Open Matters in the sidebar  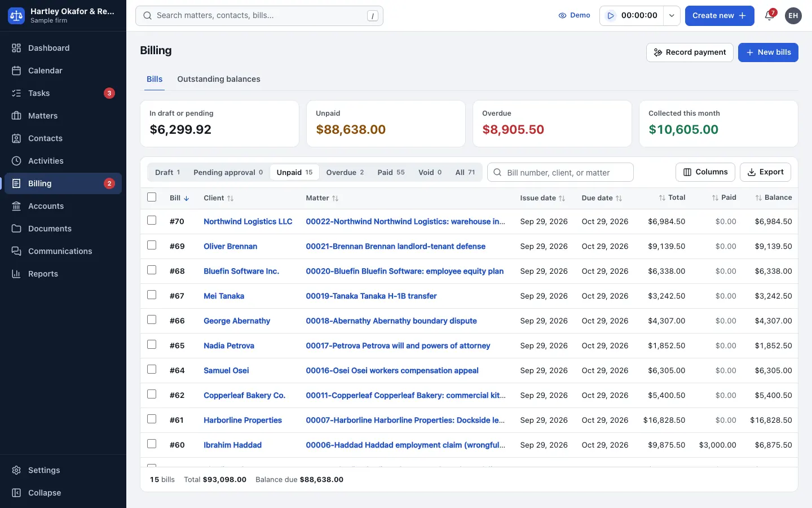(63, 116)
